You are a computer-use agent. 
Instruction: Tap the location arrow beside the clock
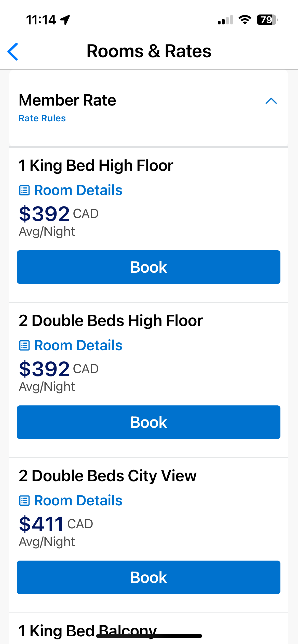point(65,20)
